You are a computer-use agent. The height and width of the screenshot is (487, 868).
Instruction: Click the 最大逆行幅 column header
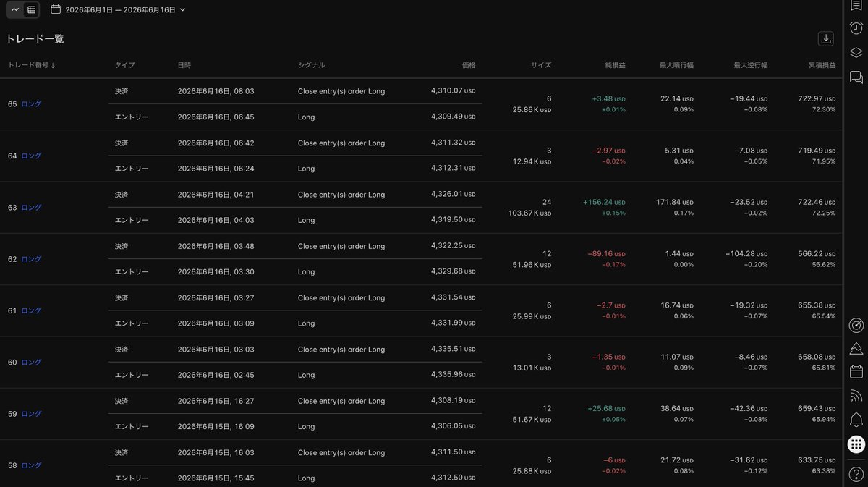[751, 65]
